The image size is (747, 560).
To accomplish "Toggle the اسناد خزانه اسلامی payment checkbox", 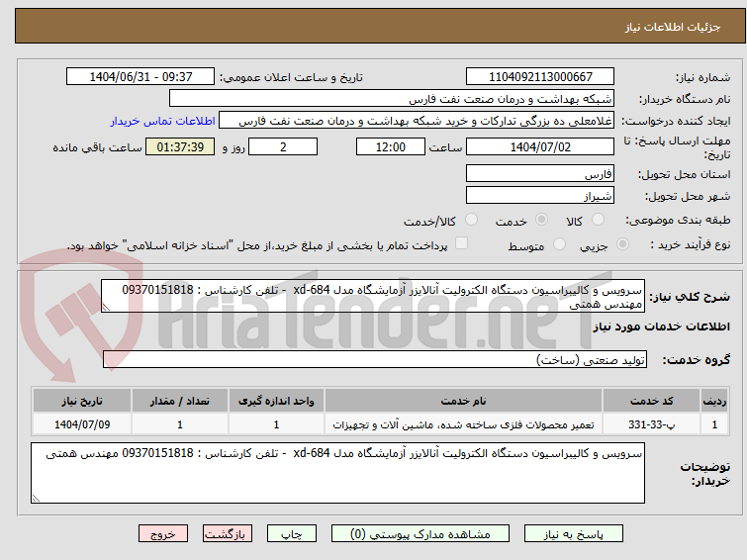I will pos(461,243).
